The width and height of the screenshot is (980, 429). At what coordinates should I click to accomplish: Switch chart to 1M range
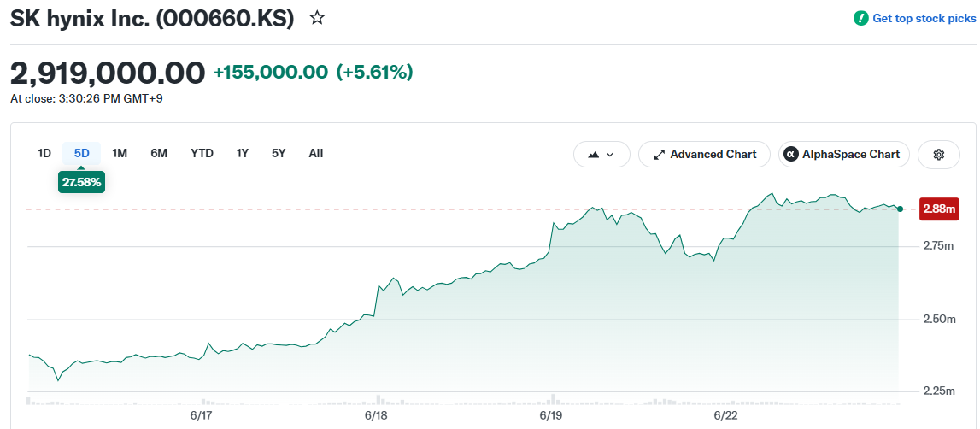coord(120,153)
